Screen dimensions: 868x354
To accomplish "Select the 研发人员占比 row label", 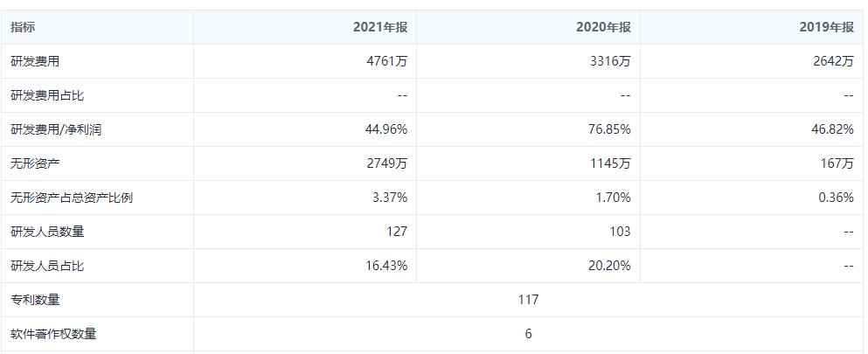I will (x=47, y=266).
